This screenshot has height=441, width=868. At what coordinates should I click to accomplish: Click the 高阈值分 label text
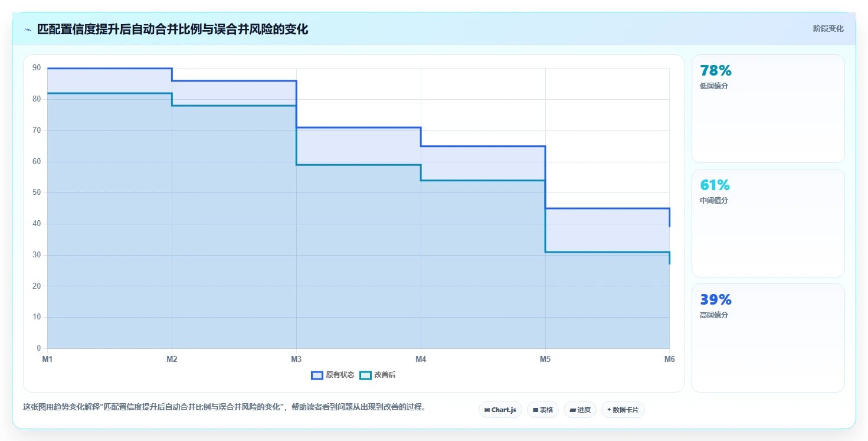coord(714,315)
